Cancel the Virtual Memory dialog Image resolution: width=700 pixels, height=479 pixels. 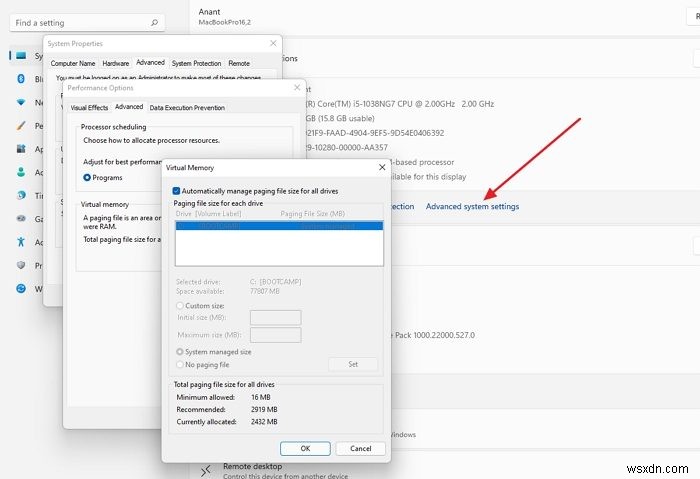pos(361,449)
